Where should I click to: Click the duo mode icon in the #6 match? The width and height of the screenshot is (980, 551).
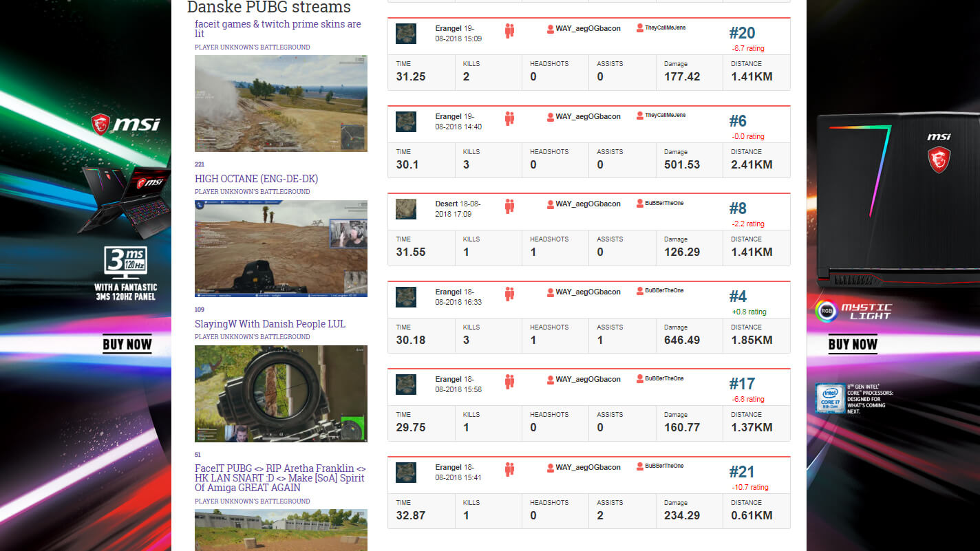point(509,118)
